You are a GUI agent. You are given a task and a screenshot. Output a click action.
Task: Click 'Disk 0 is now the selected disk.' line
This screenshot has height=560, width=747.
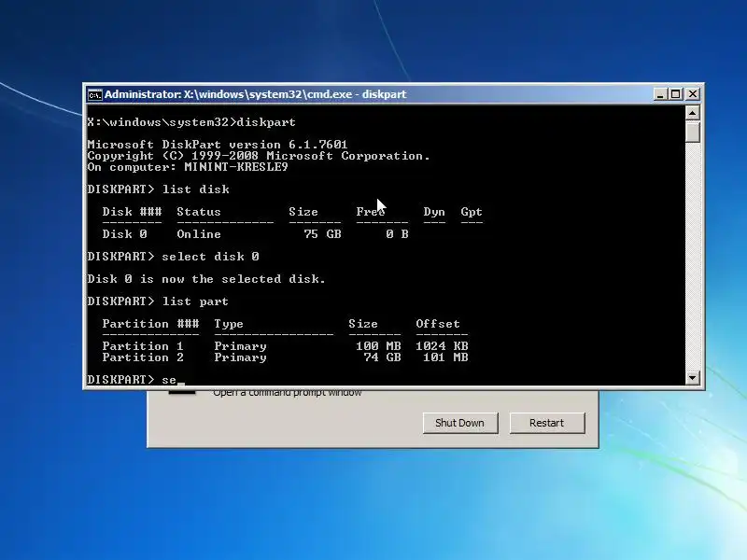click(x=206, y=278)
